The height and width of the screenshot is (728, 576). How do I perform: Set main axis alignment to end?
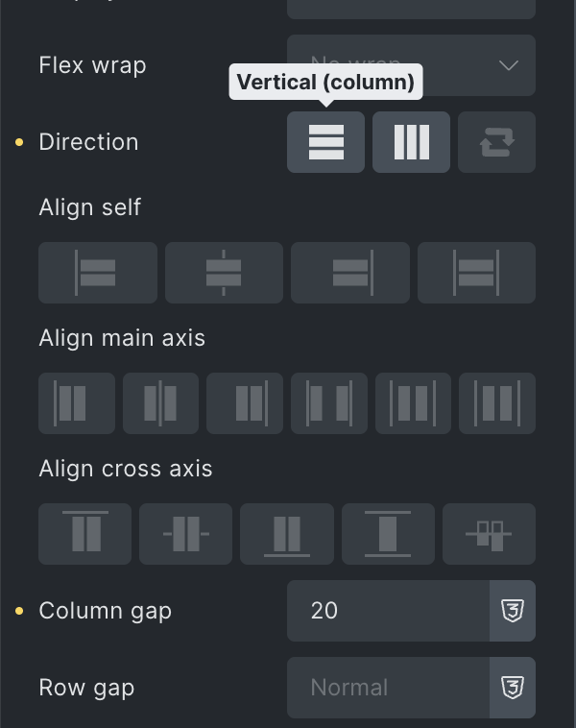pos(245,403)
